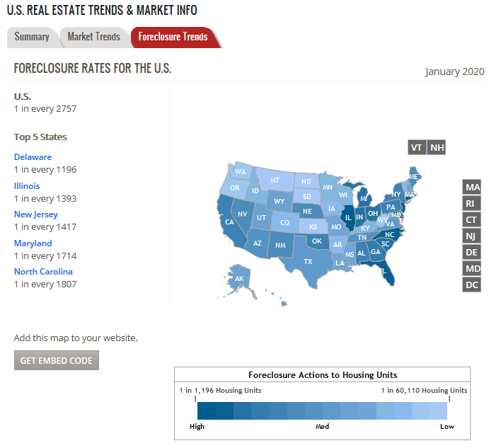Click the DC state box

pyautogui.click(x=472, y=285)
